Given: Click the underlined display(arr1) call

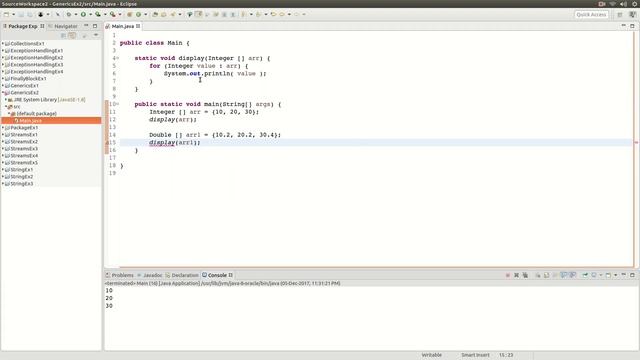Looking at the screenshot, I should 174,142.
